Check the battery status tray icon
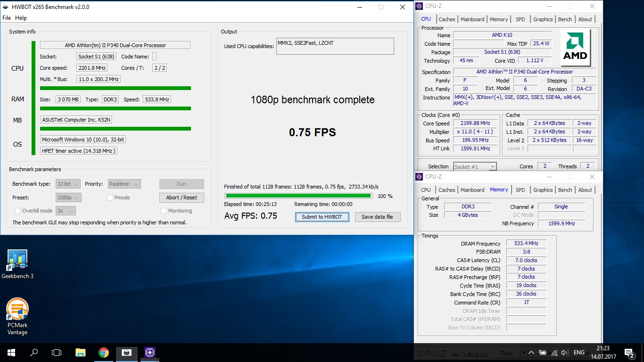The width and height of the screenshot is (644, 362). (x=543, y=353)
